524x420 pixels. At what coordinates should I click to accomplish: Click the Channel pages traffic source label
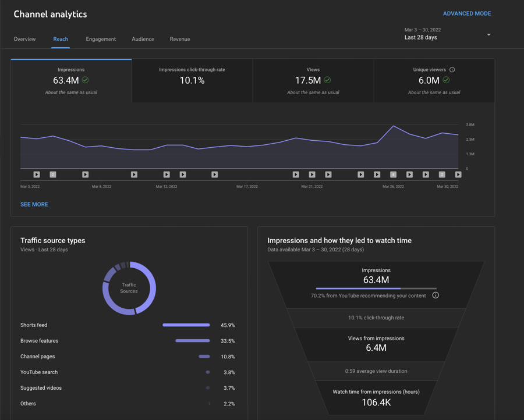point(37,356)
